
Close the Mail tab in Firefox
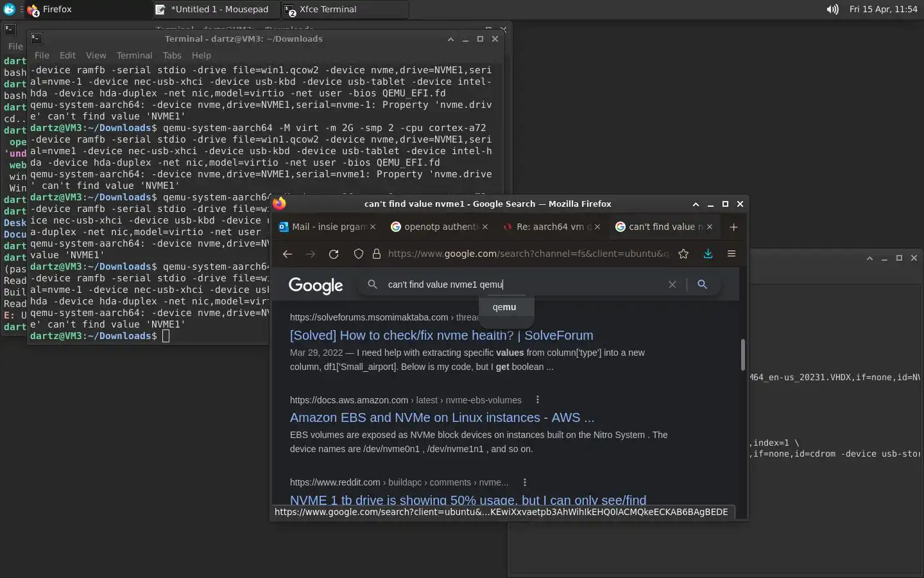click(x=373, y=227)
